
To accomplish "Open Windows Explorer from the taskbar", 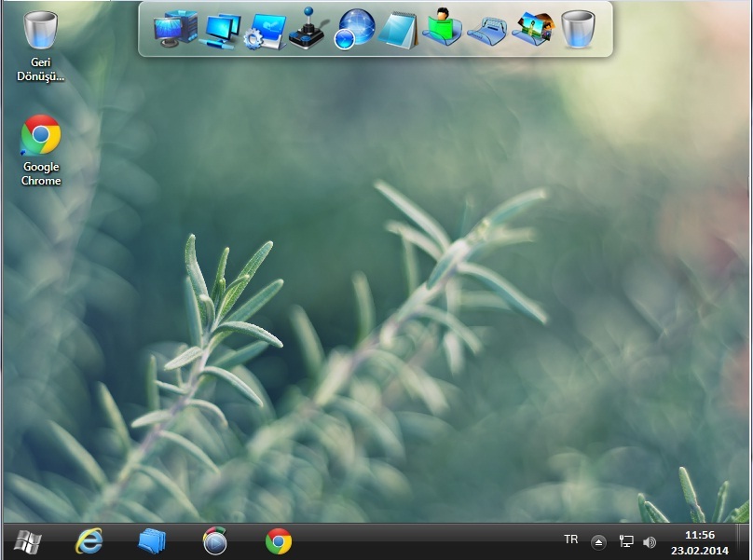I will pyautogui.click(x=151, y=541).
